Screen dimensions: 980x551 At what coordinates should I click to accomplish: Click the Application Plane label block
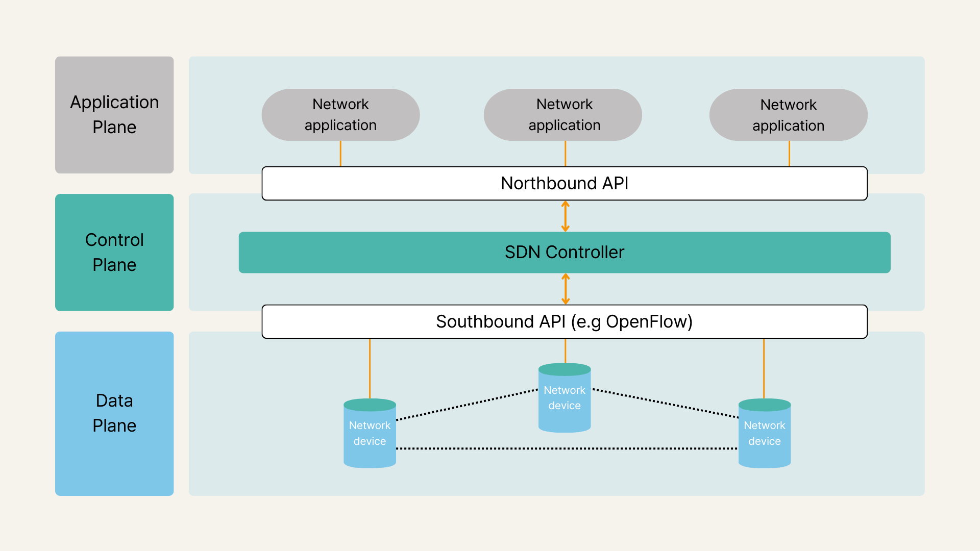(x=114, y=115)
